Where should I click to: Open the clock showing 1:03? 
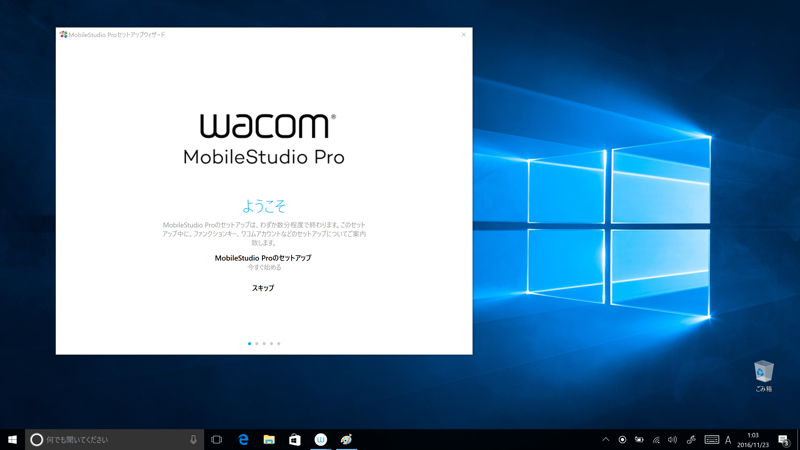[x=753, y=440]
